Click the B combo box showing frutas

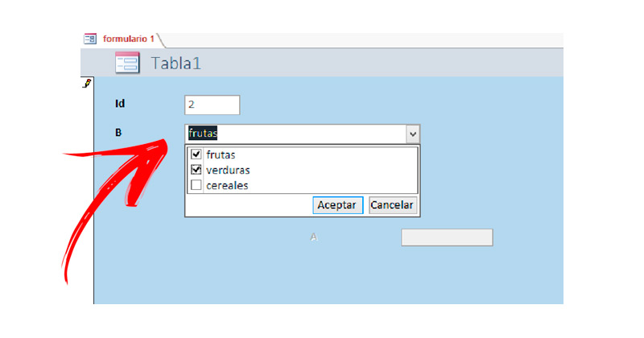point(294,134)
